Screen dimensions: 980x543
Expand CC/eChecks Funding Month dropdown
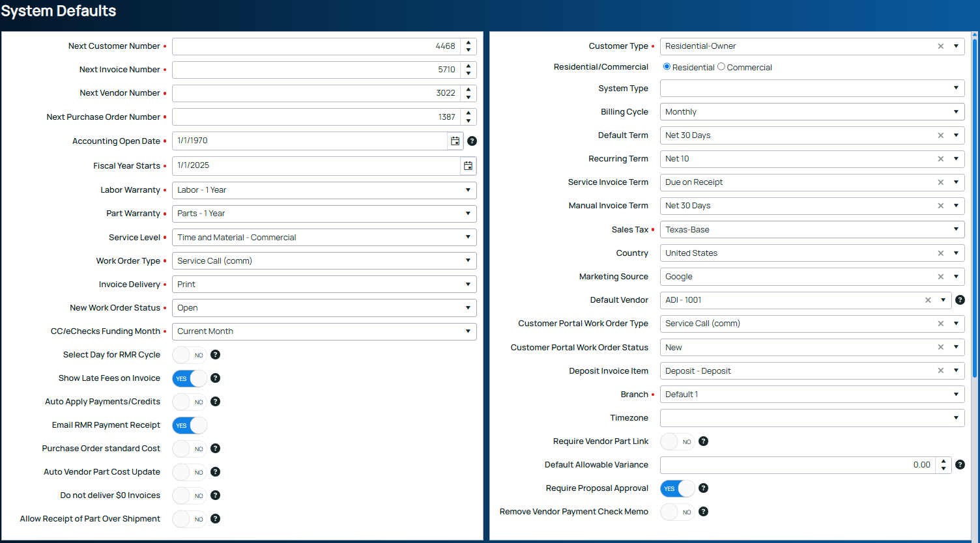point(468,331)
